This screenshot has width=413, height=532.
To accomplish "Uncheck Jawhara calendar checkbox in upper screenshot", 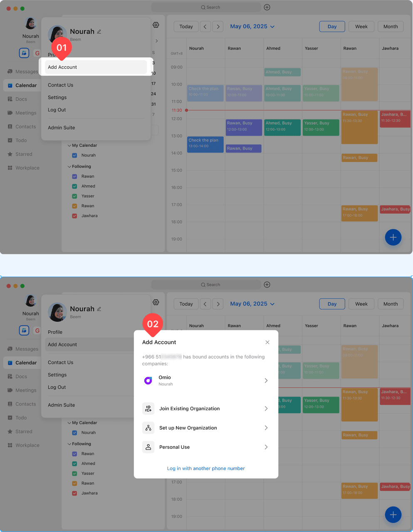I will 74,216.
